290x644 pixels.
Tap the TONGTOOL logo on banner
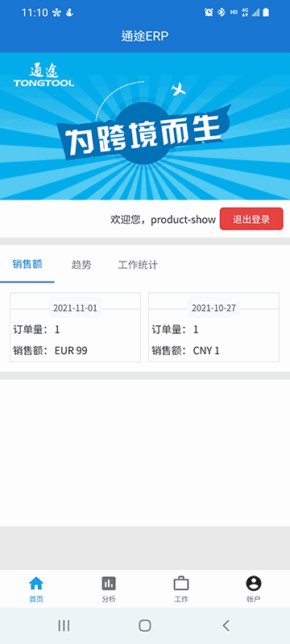(43, 75)
